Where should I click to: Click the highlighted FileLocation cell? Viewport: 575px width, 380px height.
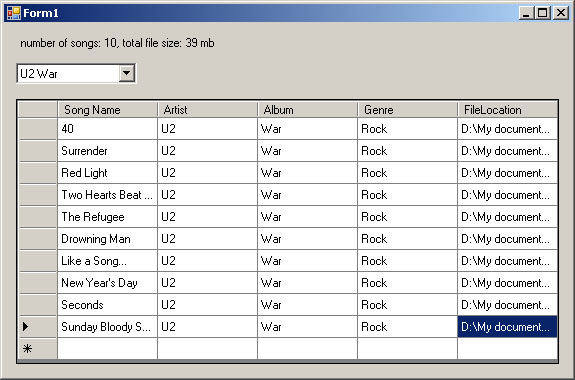[x=508, y=326]
